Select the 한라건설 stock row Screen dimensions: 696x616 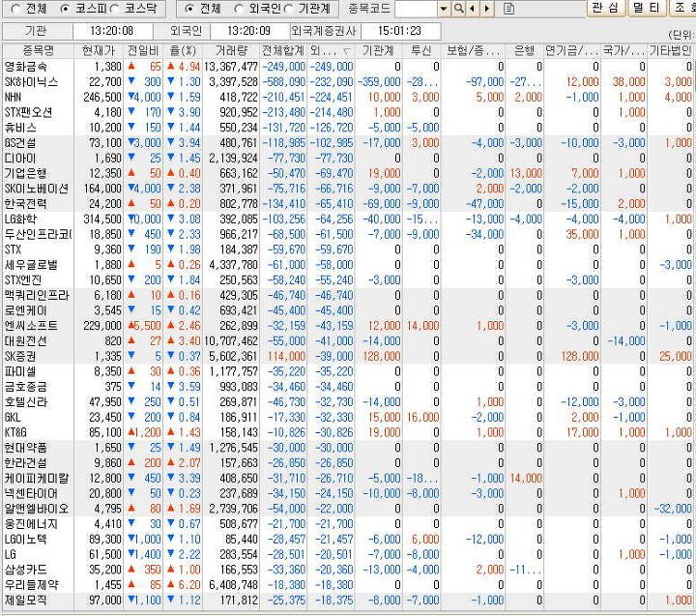tap(348, 463)
